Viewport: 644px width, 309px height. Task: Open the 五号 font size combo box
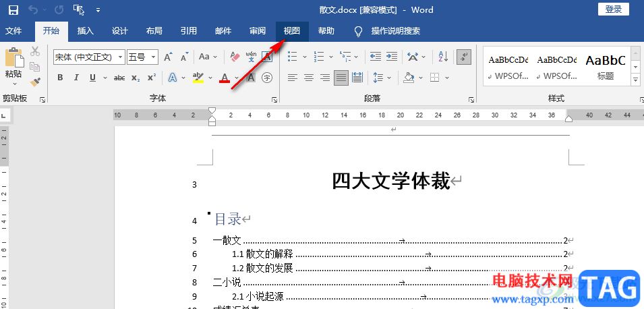point(142,57)
